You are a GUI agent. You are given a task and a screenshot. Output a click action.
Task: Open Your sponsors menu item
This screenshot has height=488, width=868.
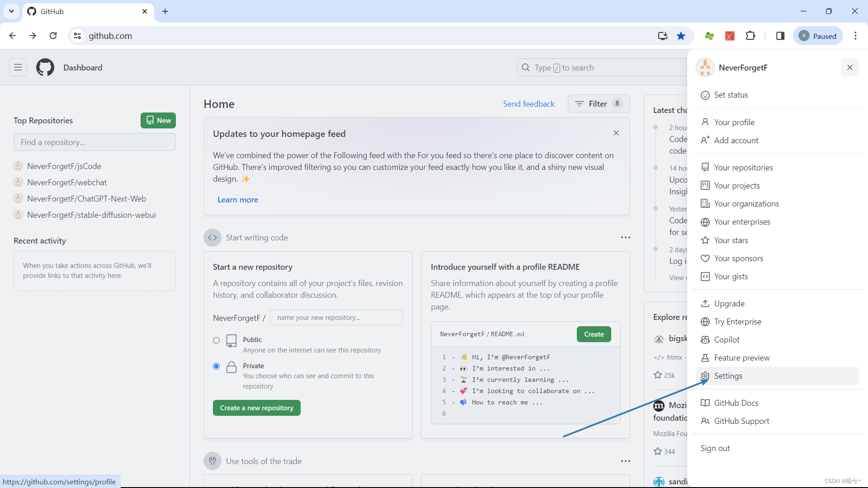coord(777,258)
